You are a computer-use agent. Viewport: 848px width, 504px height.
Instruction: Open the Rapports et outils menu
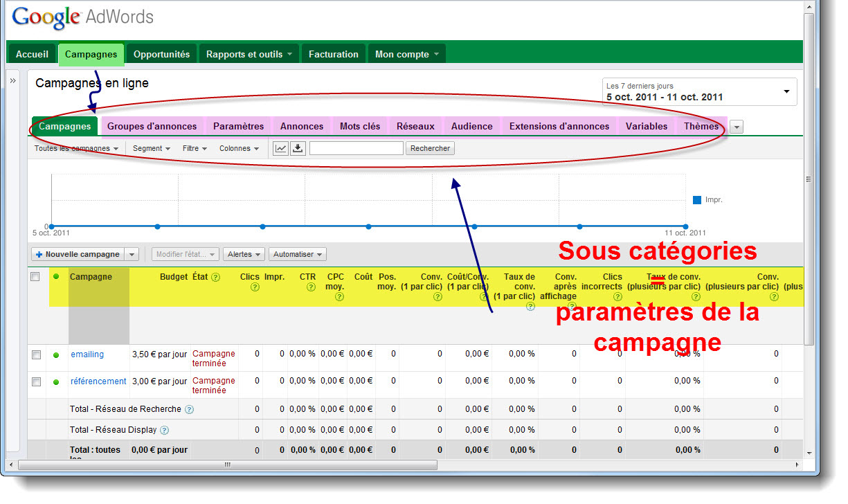(x=249, y=54)
